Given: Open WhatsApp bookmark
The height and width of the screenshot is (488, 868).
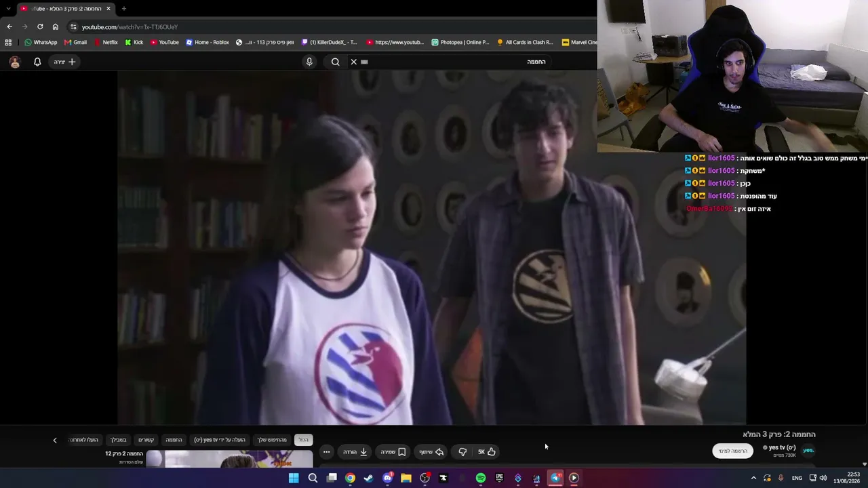Looking at the screenshot, I should tap(41, 42).
